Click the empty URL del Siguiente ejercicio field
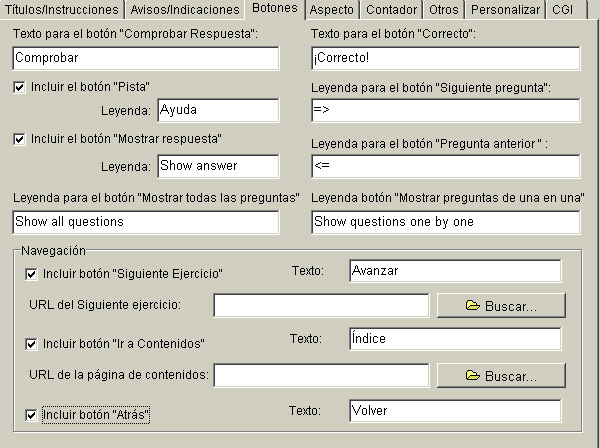 (321, 305)
